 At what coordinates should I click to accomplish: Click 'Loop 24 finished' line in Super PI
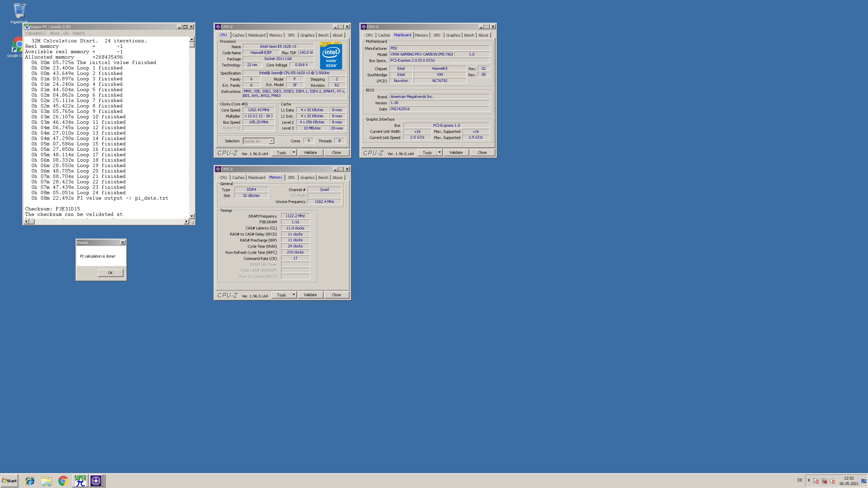78,192
